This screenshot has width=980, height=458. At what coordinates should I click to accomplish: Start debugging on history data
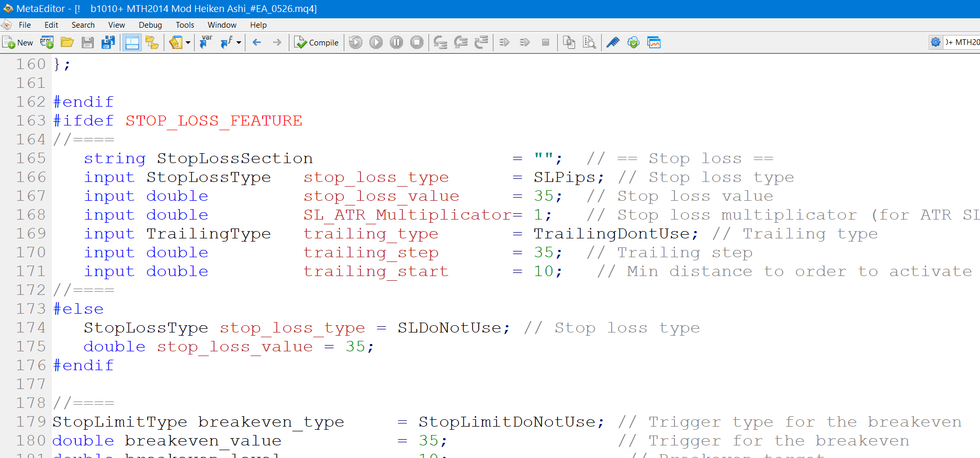pyautogui.click(x=356, y=42)
